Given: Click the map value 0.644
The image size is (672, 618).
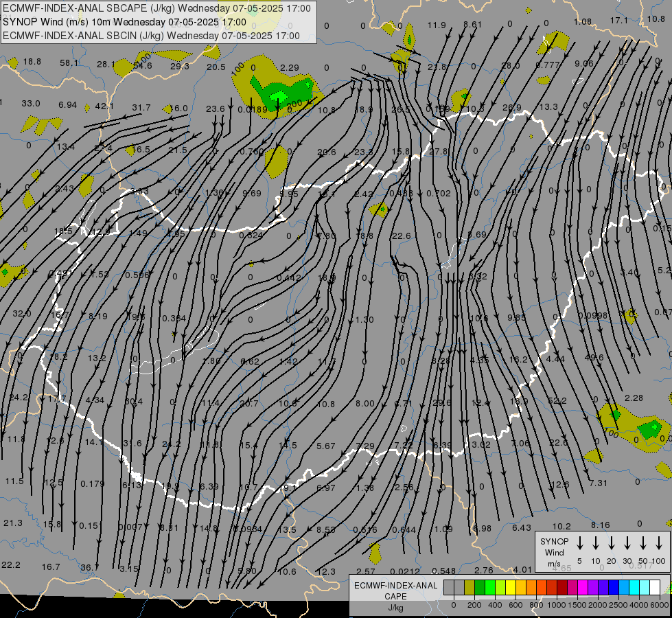Looking at the screenshot, I should pos(404,529).
